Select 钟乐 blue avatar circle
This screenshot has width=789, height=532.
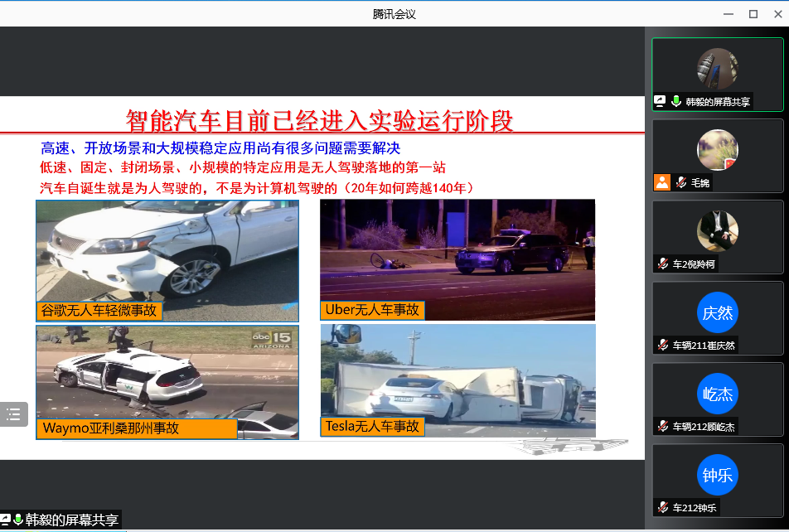pyautogui.click(x=718, y=475)
